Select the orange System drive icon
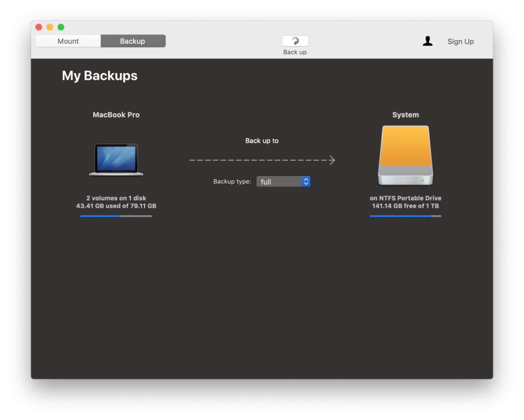Viewport: 524px width, 420px height. (405, 156)
